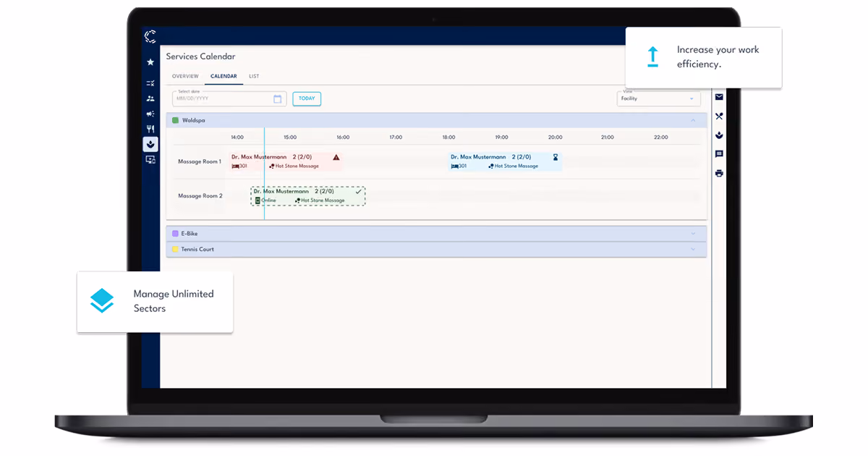Click the Online device icon in Massage Room 2 booking
868x456 pixels.
[258, 200]
